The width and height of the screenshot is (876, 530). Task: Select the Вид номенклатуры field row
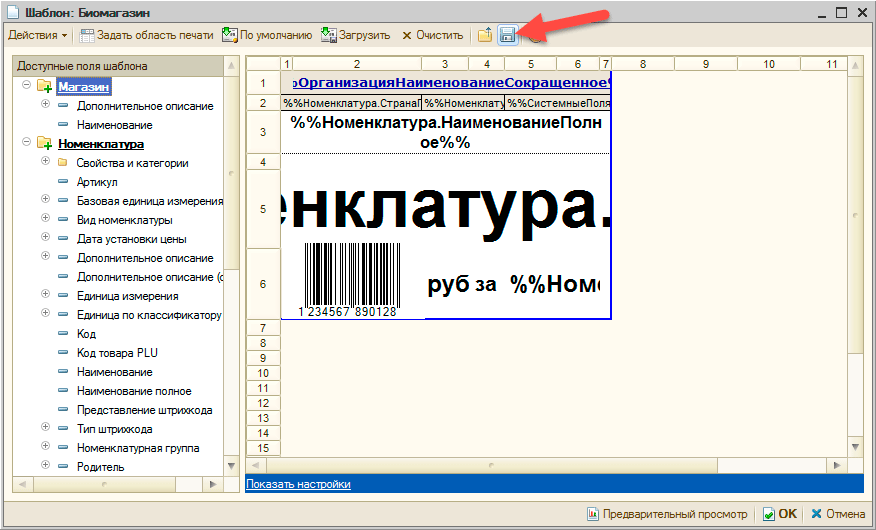(125, 220)
